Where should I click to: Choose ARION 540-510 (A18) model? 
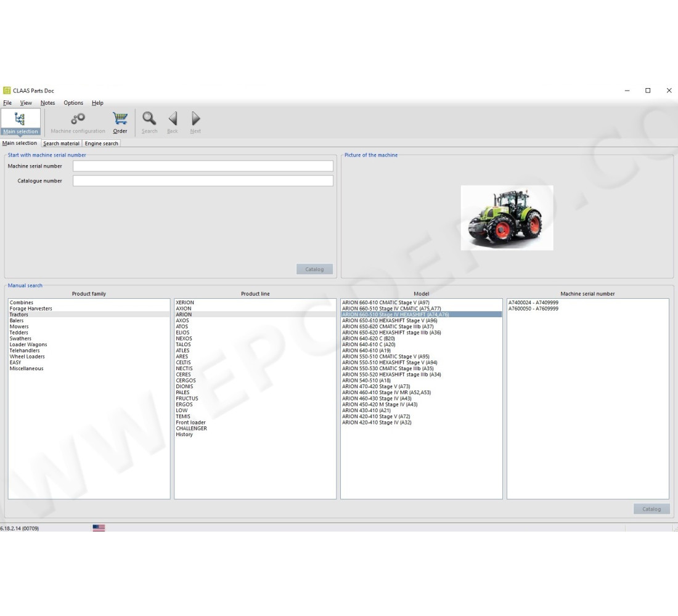(422, 381)
